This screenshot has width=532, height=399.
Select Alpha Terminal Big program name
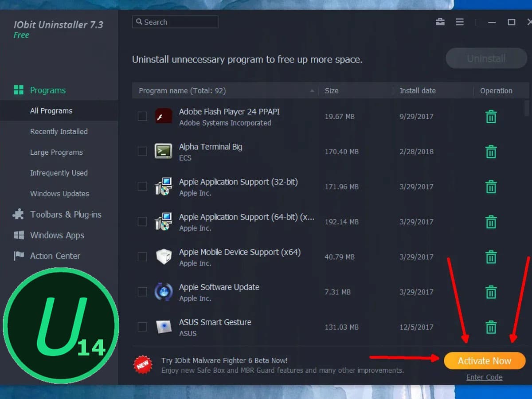tap(211, 147)
